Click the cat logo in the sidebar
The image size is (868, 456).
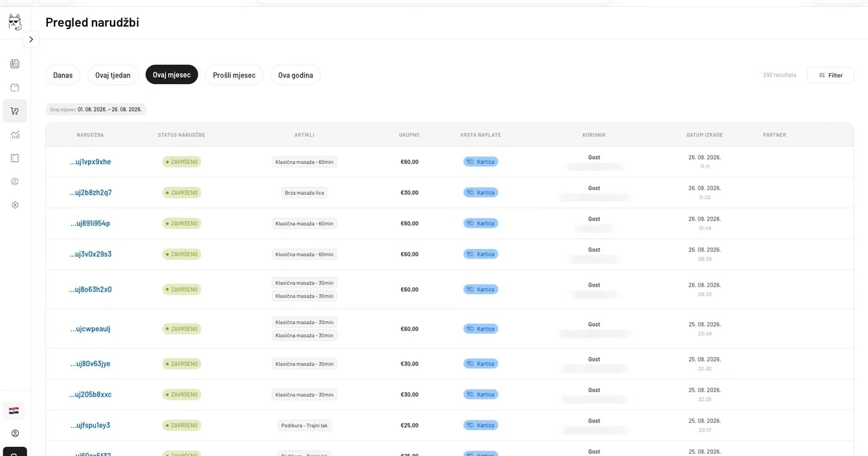15,22
